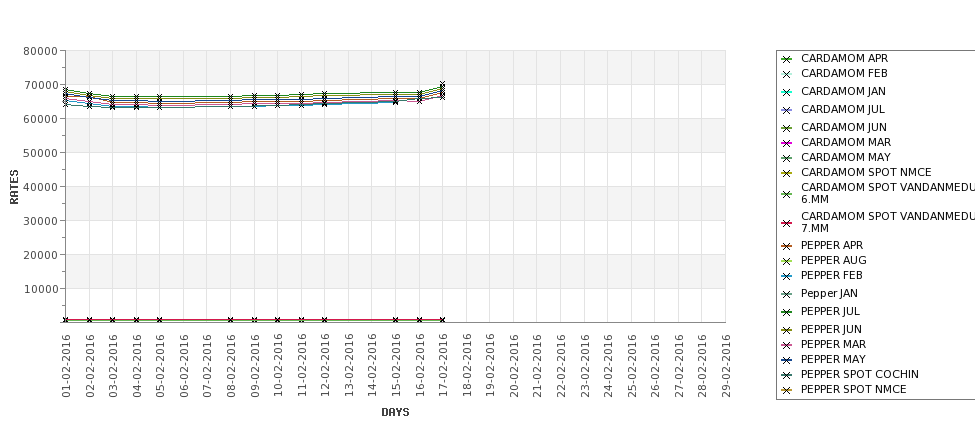Select the CARDAMOM FEB legend label
This screenshot has width=975, height=429.
coord(844,74)
